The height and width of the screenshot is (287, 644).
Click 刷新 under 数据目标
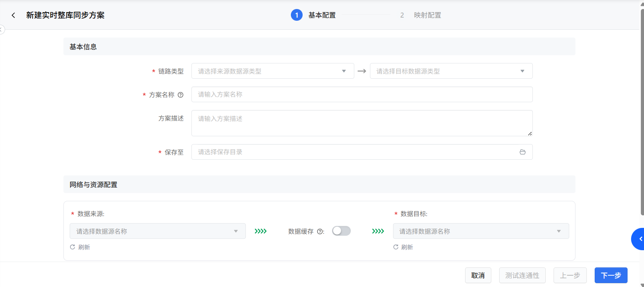[403, 247]
